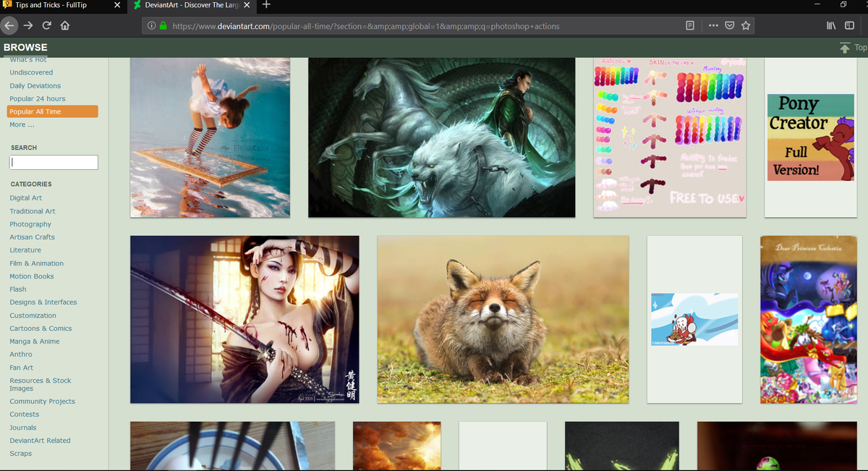Open Artisan Crafts category
Screen dimensions: 868x471
point(33,237)
